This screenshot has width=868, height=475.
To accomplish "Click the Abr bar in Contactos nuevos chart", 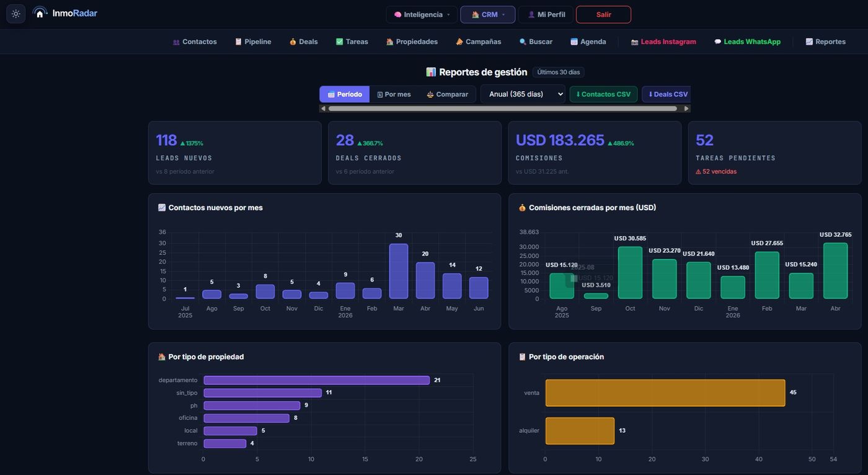I will (425, 280).
